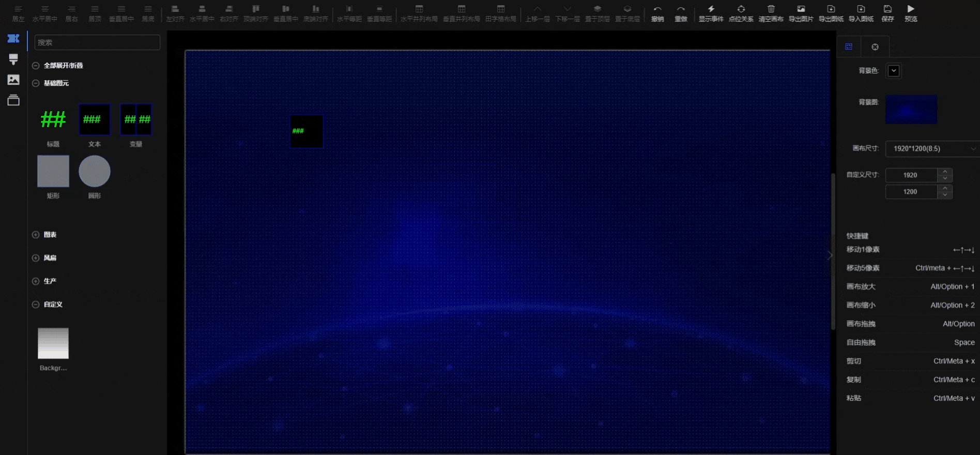Pick the 矩形 rectangle component

(x=53, y=171)
